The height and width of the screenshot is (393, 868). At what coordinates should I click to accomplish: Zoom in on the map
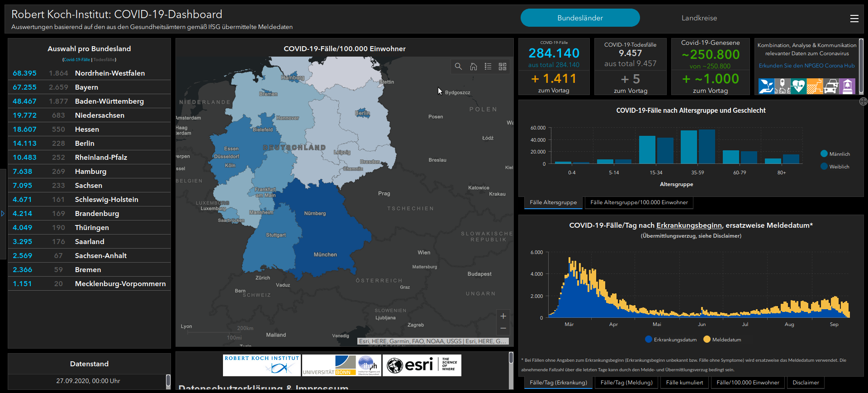[503, 316]
